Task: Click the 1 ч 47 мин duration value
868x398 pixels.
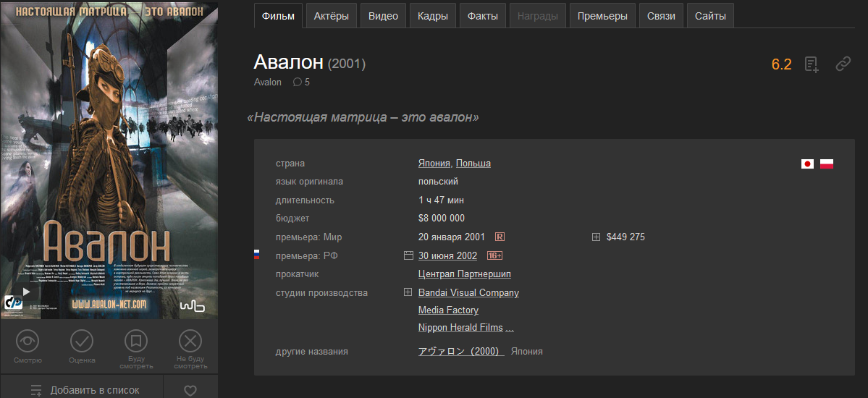Action: point(441,200)
